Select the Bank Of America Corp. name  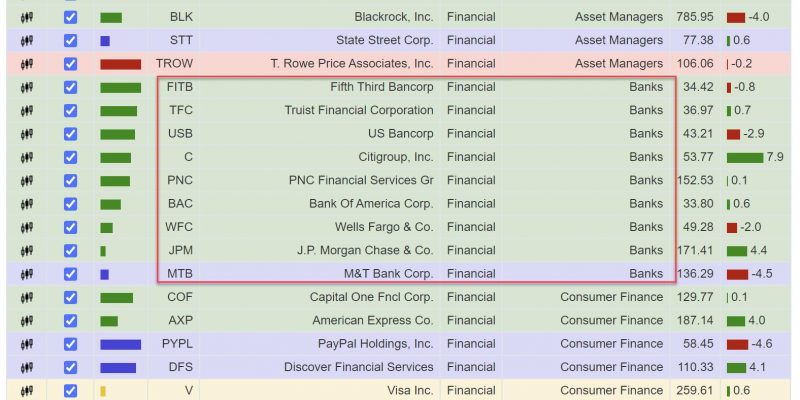[371, 204]
